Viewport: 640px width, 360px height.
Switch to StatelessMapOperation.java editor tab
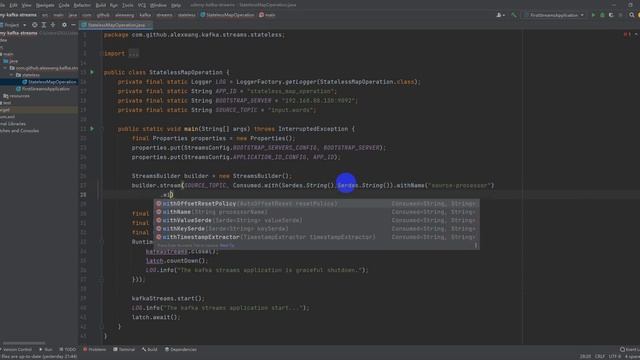pos(116,25)
